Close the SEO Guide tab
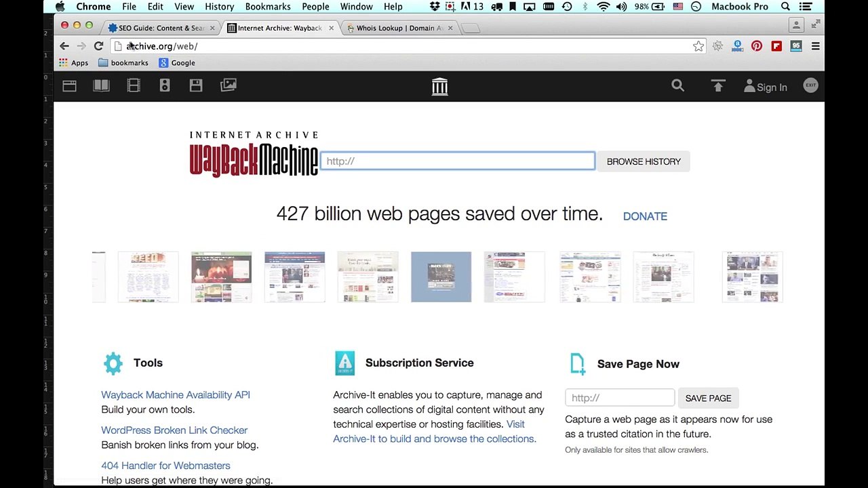Screen dimensions: 868x488 click(212, 28)
